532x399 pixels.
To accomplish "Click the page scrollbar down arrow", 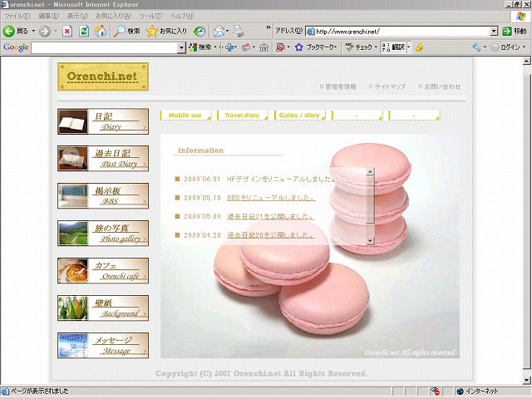I will [x=526, y=380].
